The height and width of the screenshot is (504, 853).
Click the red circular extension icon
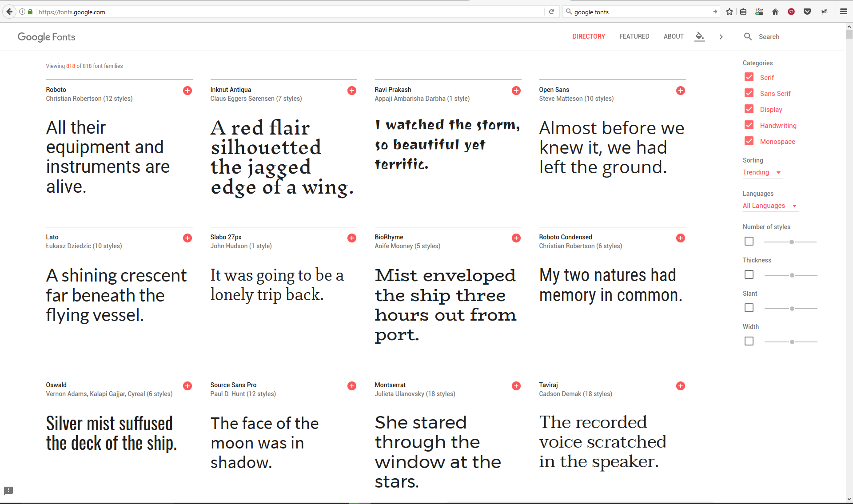coord(791,12)
